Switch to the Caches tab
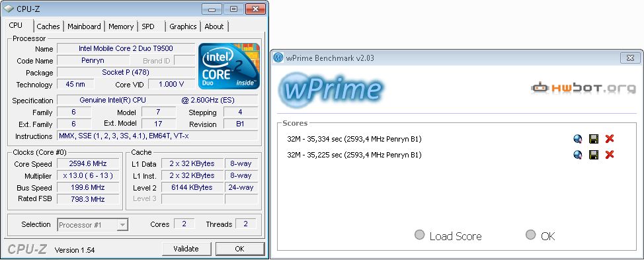Image resolution: width=644 pixels, height=260 pixels. 48,26
